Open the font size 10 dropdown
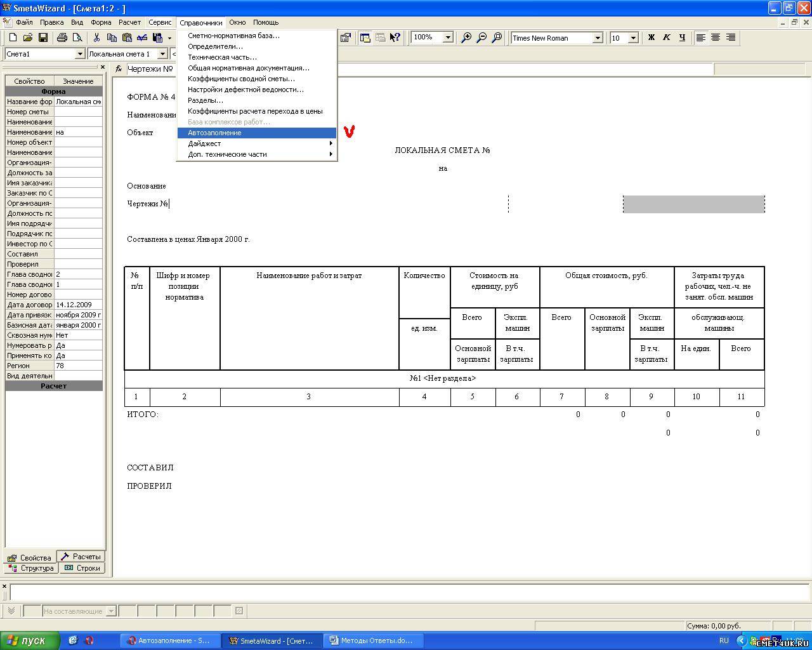Screen dimensions: 812x650 [x=632, y=38]
